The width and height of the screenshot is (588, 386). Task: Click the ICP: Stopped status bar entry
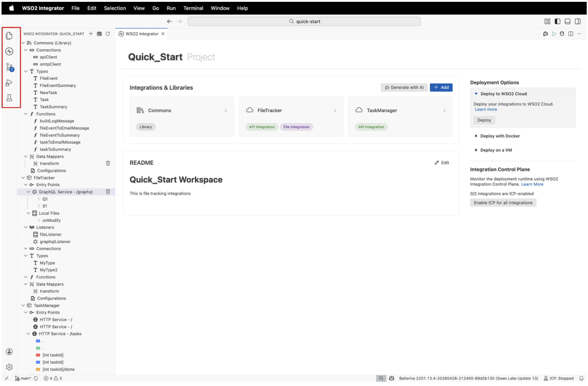[558, 378]
